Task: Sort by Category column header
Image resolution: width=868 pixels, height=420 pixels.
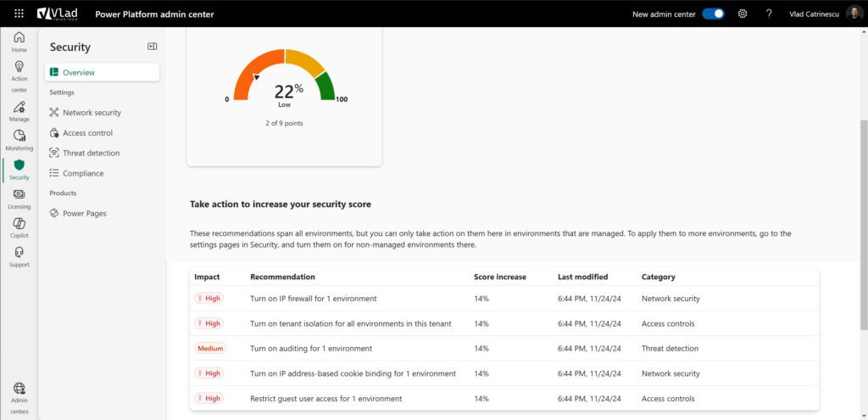Action: [x=658, y=277]
